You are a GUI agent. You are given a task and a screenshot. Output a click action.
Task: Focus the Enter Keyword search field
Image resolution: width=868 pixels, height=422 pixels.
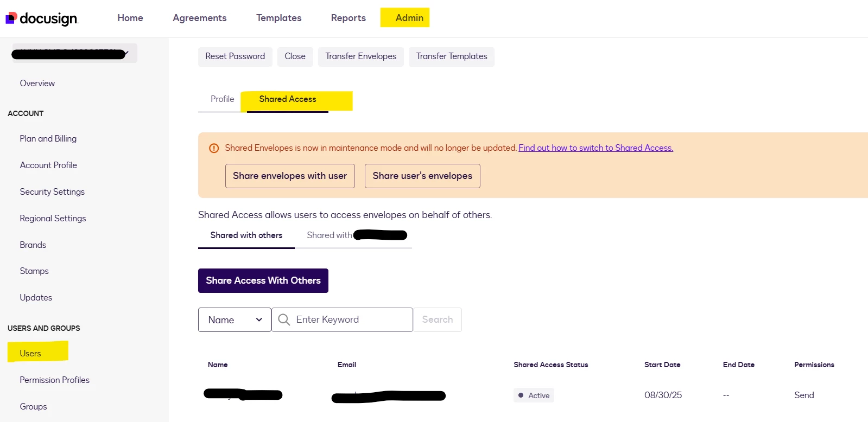343,320
